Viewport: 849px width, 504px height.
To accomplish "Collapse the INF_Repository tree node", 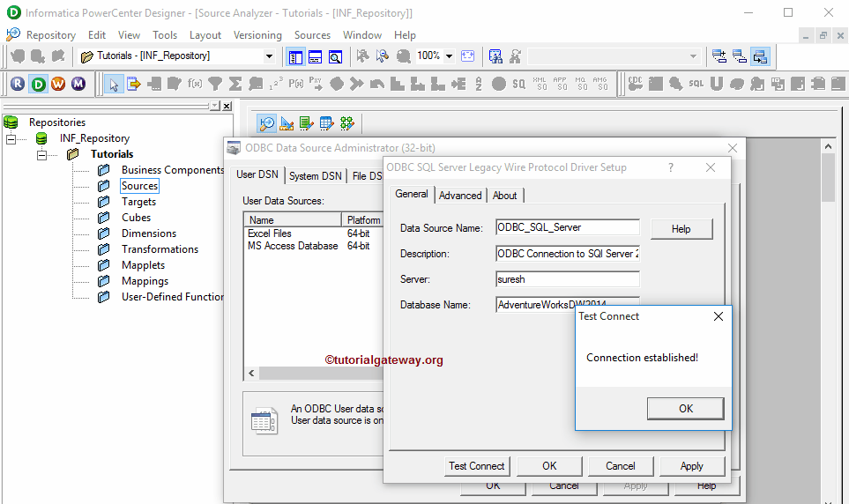I will pos(11,138).
